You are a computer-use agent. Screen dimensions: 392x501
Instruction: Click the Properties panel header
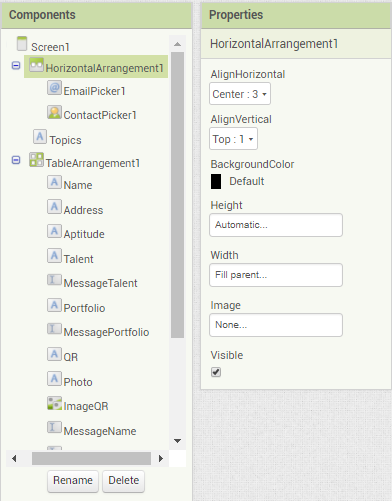pos(296,15)
